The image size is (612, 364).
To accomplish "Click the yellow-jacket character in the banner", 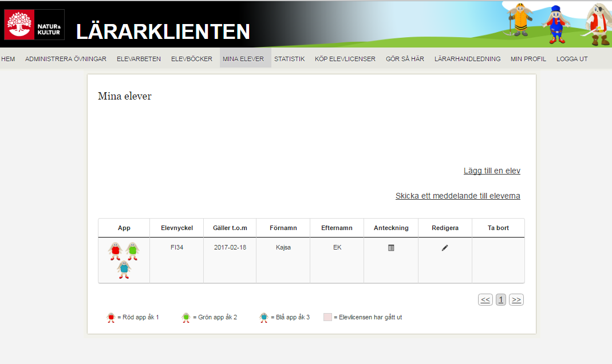I will pyautogui.click(x=520, y=19).
